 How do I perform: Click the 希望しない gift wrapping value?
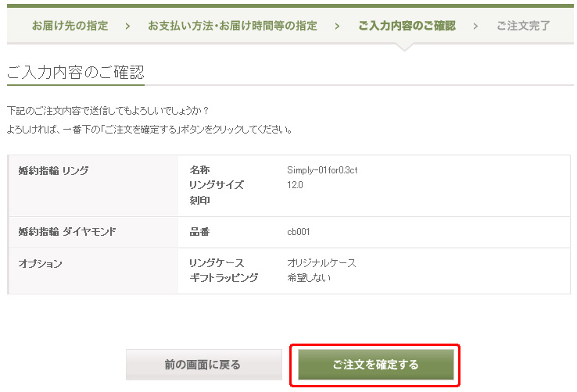click(310, 278)
